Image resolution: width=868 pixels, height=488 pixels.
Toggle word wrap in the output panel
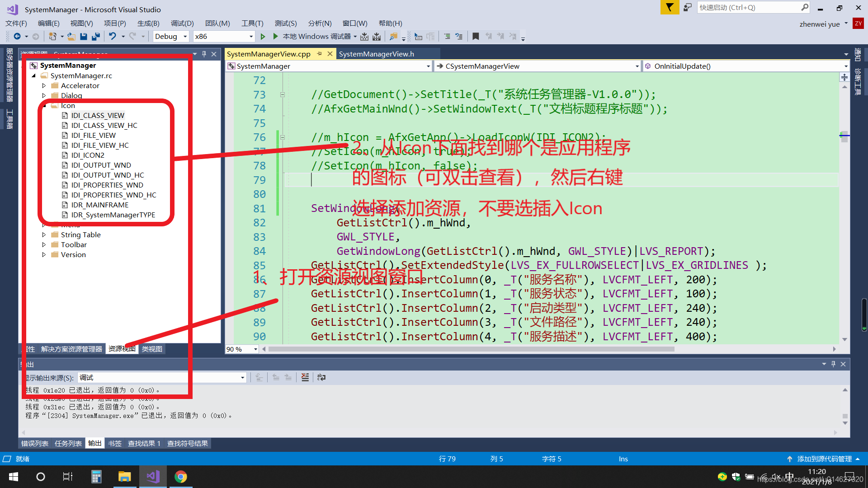(x=321, y=377)
